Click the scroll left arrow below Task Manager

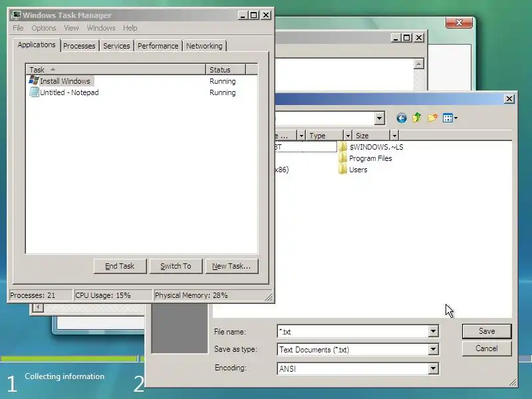[38, 308]
